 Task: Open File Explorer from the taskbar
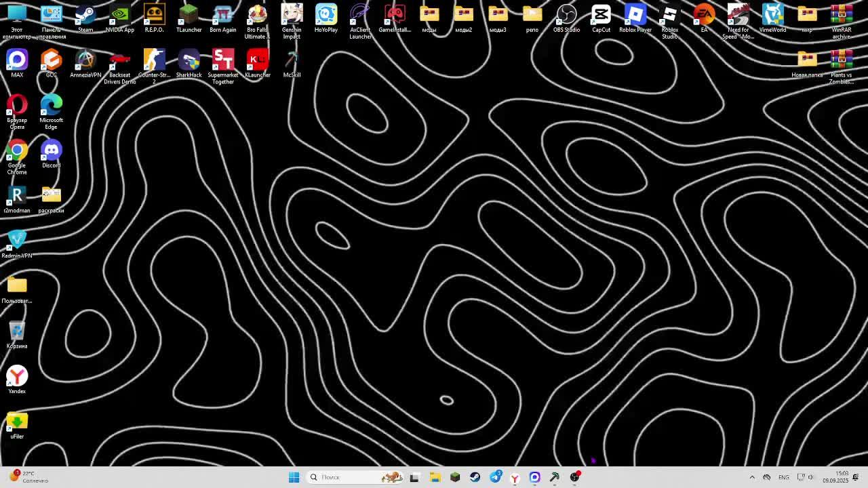coord(435,477)
